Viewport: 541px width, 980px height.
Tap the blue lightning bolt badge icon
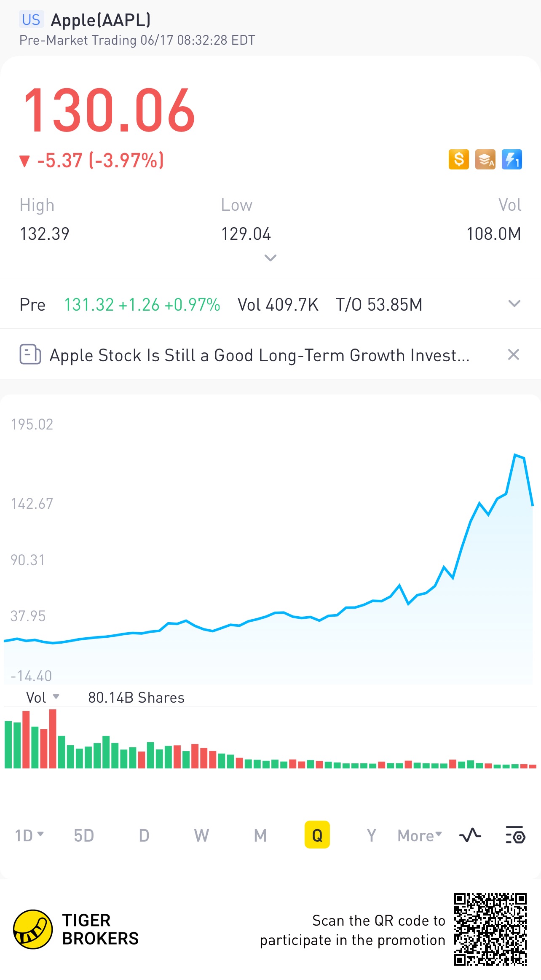pyautogui.click(x=512, y=160)
